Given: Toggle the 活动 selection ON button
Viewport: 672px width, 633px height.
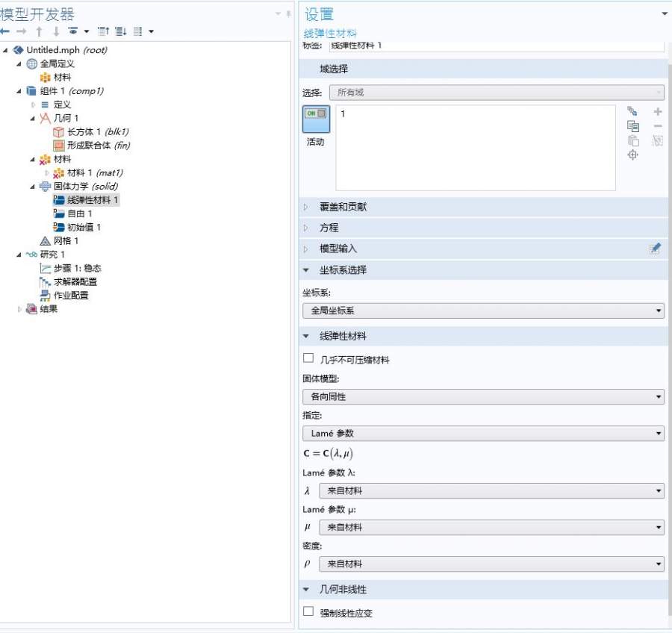Looking at the screenshot, I should pos(317,119).
